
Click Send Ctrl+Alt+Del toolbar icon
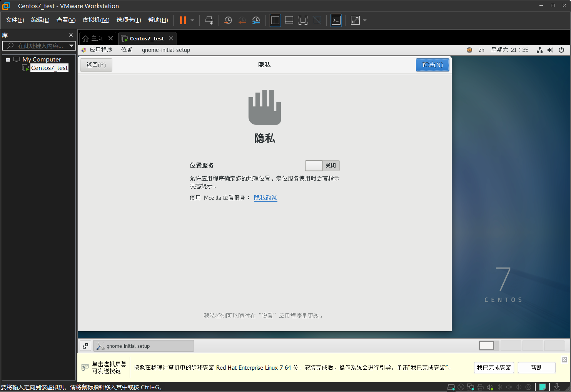pyautogui.click(x=209, y=20)
